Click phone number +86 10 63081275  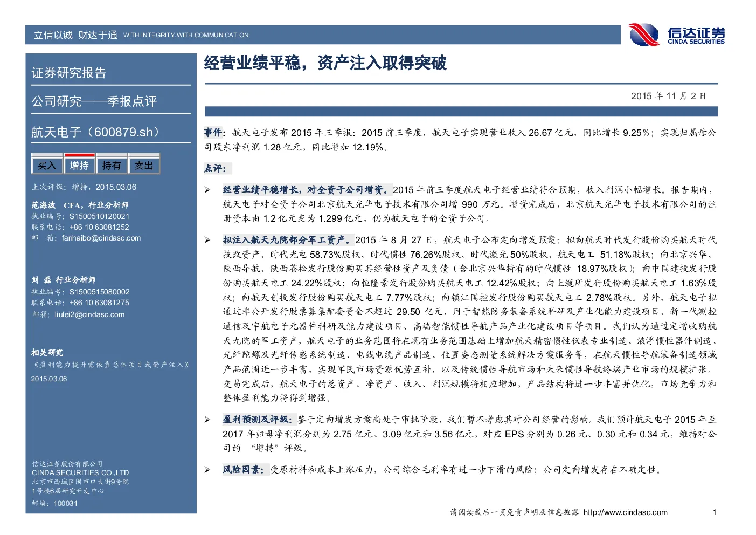click(x=99, y=303)
